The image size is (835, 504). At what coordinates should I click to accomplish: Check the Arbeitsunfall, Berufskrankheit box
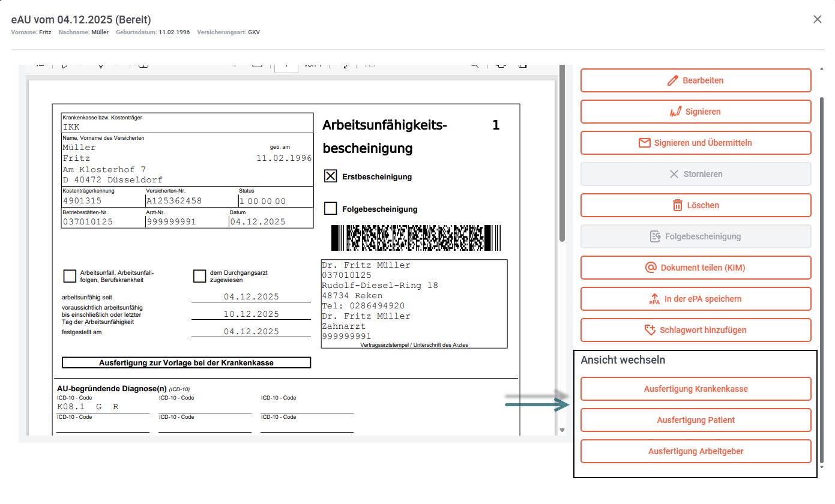click(70, 276)
